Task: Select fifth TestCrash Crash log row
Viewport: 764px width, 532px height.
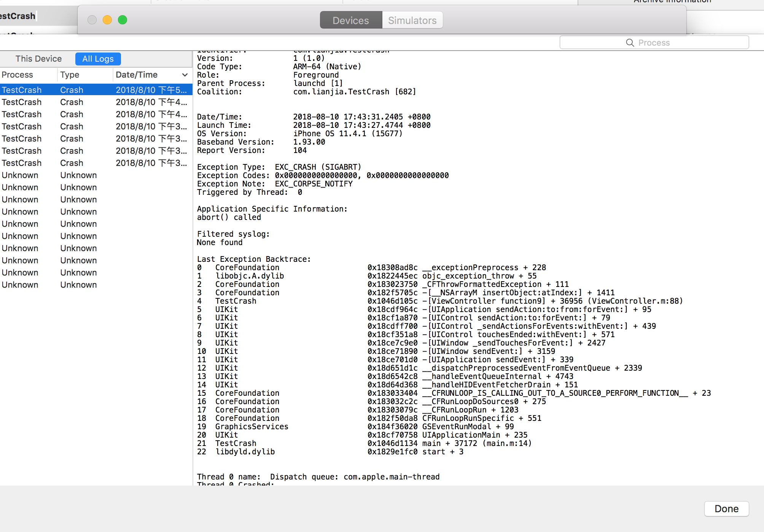Action: pos(96,139)
